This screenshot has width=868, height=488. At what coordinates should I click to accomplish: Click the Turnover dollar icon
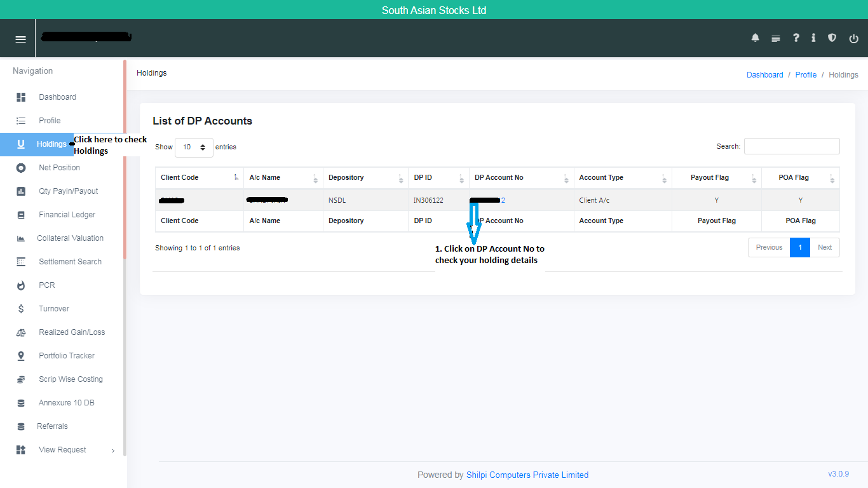tap(21, 309)
